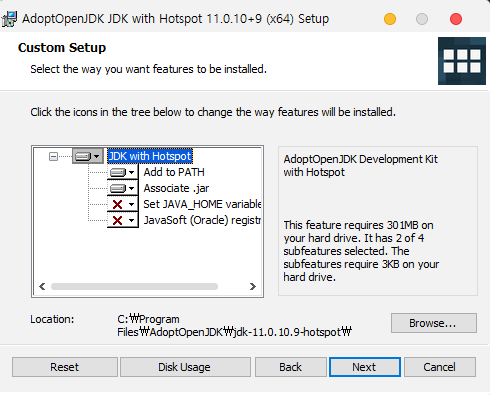Screen dimensions: 490x395
Task: Go Back to previous step
Action: (x=290, y=367)
